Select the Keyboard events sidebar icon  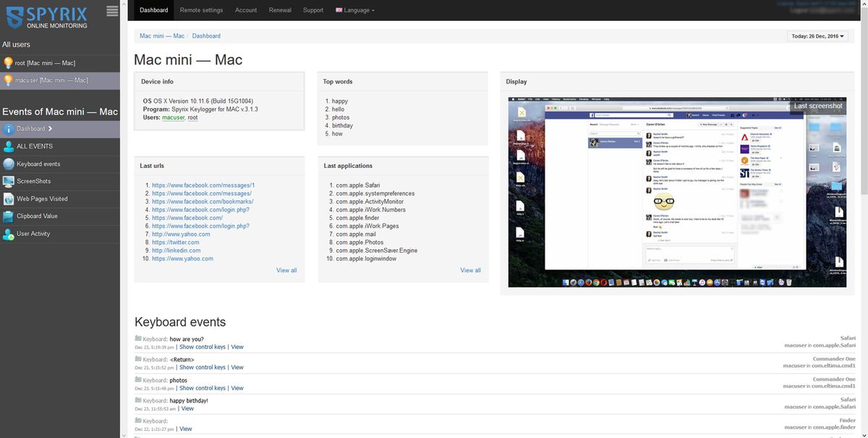9,164
